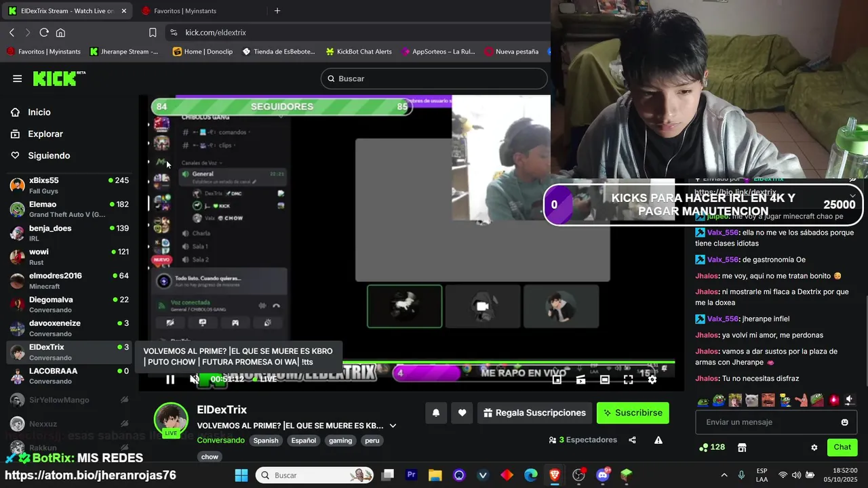Click the emote volume speaker icon
868x488 pixels.
(x=850, y=400)
